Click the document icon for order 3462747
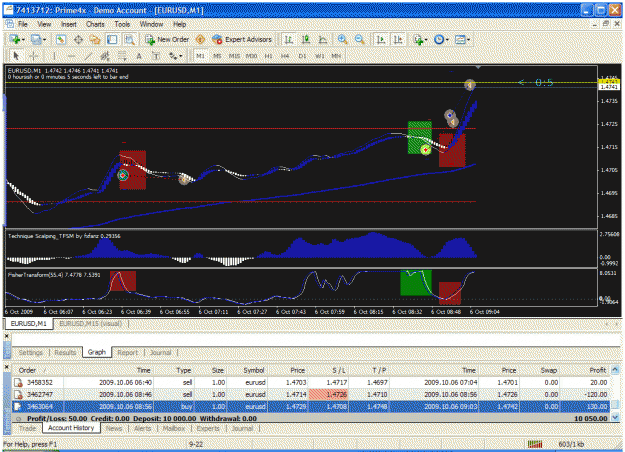The width and height of the screenshot is (625, 452). (x=18, y=395)
